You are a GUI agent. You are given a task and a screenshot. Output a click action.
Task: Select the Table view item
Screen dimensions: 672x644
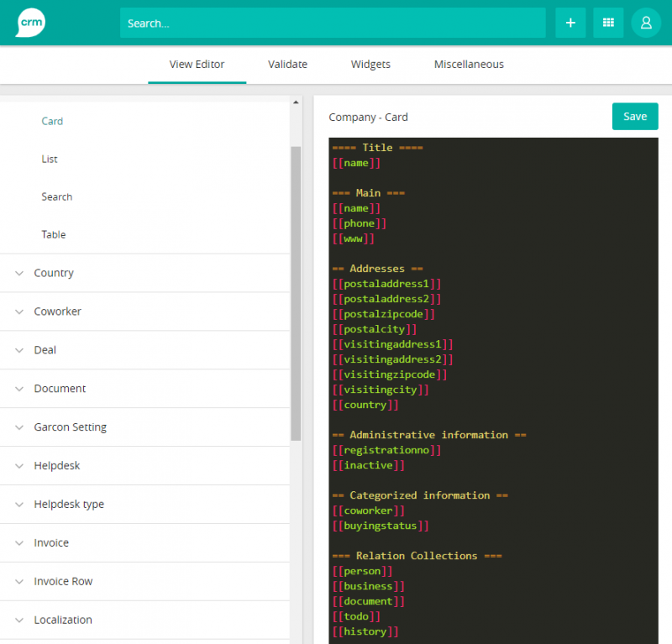tap(53, 235)
